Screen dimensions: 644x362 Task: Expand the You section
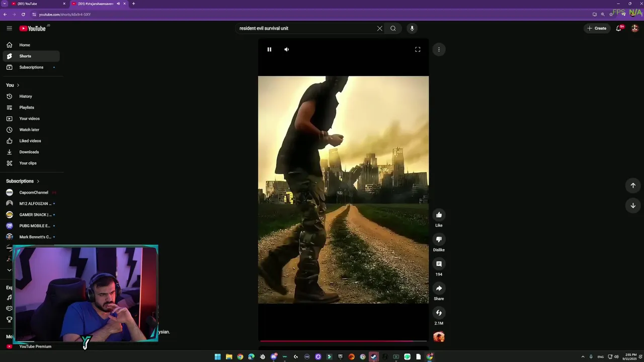pos(13,85)
